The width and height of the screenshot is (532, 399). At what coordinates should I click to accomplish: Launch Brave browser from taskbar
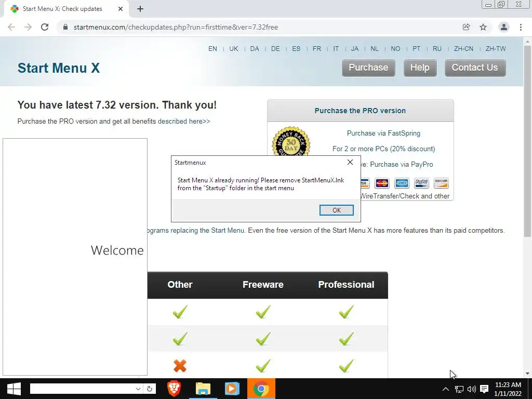tap(174, 389)
